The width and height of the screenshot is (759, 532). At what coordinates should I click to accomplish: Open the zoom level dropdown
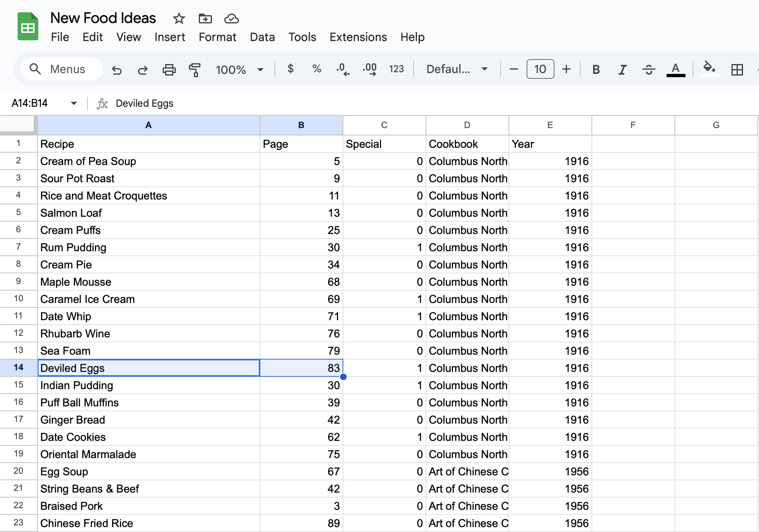tap(239, 69)
